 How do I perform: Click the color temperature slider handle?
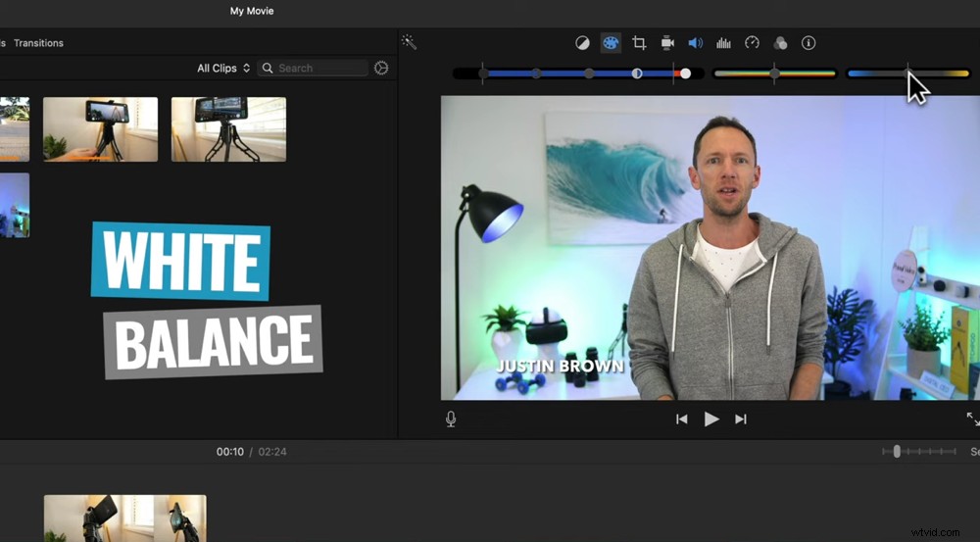pos(908,74)
